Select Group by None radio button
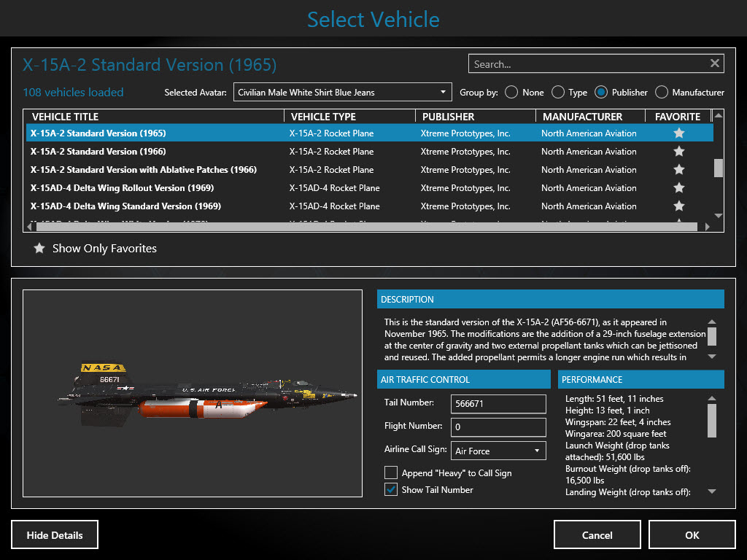 pyautogui.click(x=511, y=93)
